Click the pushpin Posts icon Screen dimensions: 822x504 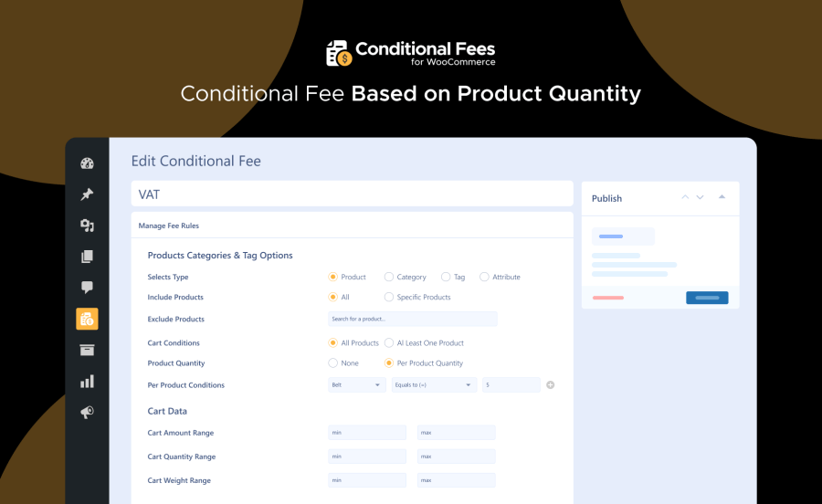click(x=87, y=194)
